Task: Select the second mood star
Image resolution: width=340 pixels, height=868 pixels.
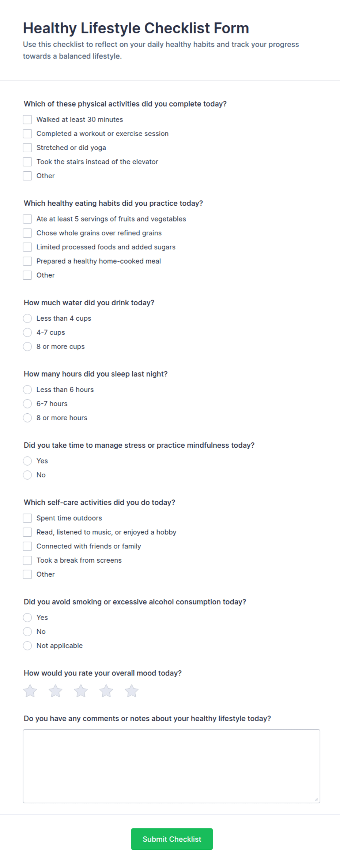Action: pyautogui.click(x=56, y=691)
